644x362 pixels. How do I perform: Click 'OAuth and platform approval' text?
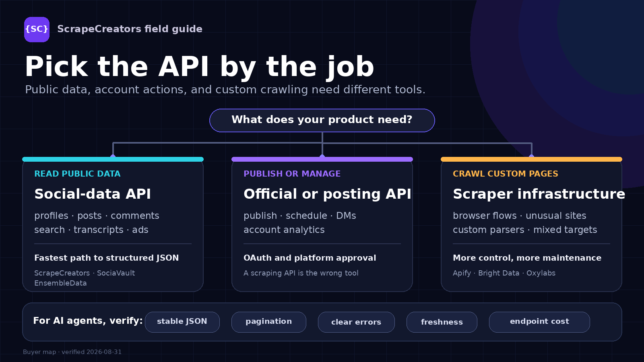pyautogui.click(x=310, y=258)
